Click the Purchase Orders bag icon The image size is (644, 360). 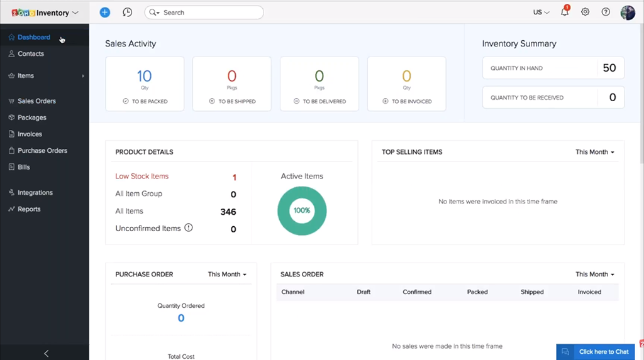click(x=11, y=151)
